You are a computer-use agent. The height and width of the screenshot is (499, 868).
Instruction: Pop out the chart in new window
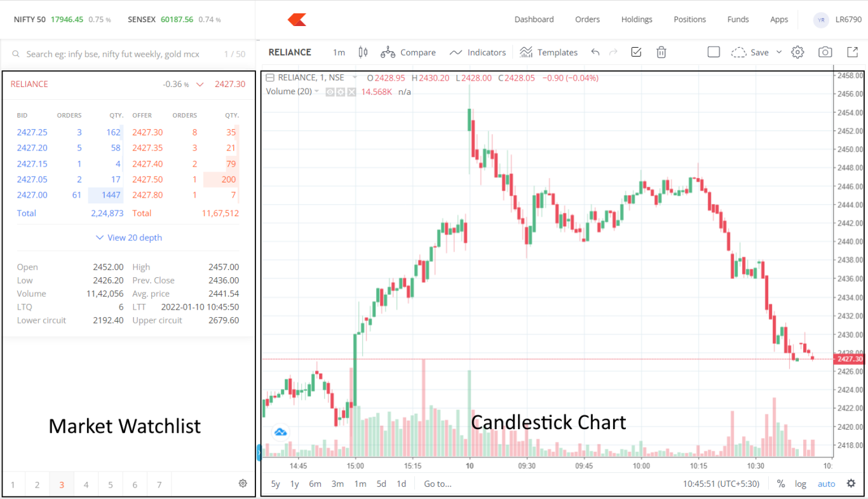tap(852, 52)
